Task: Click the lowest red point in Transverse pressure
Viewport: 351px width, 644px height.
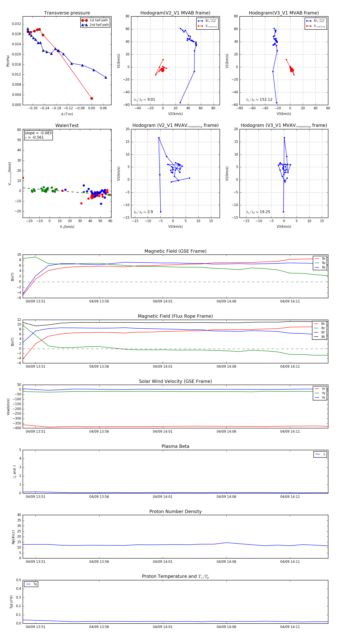Action: [x=92, y=99]
